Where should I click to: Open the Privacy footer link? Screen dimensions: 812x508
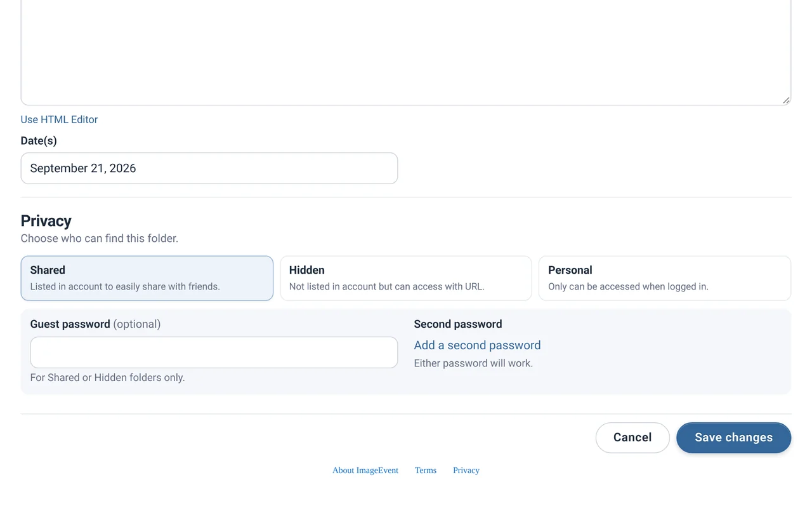(466, 471)
